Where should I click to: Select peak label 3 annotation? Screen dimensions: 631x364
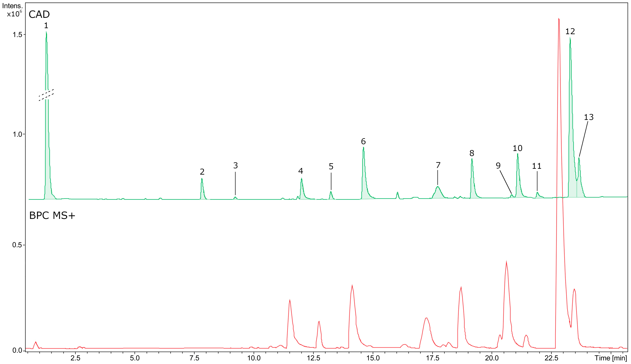(235, 165)
